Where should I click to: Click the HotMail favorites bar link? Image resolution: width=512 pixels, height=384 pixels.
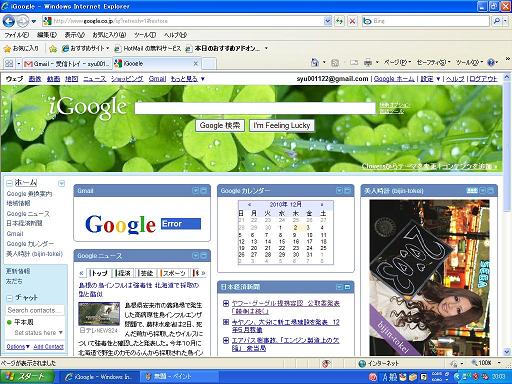click(148, 49)
